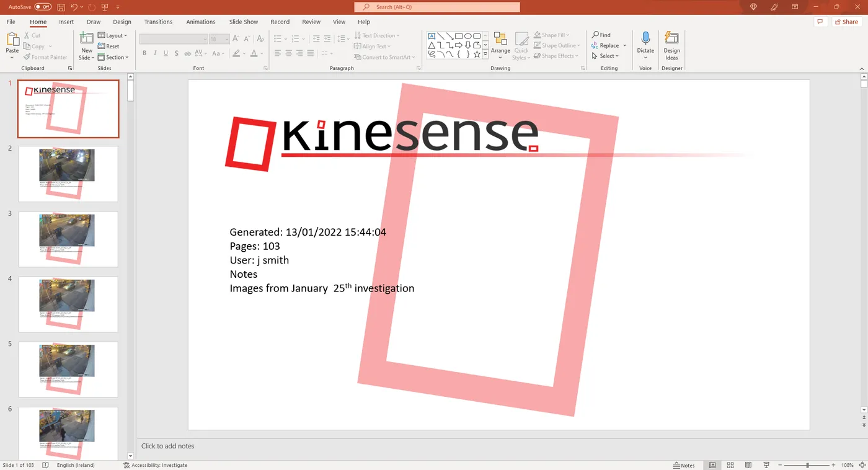
Task: Click the New Slide icon
Action: coord(87,38)
